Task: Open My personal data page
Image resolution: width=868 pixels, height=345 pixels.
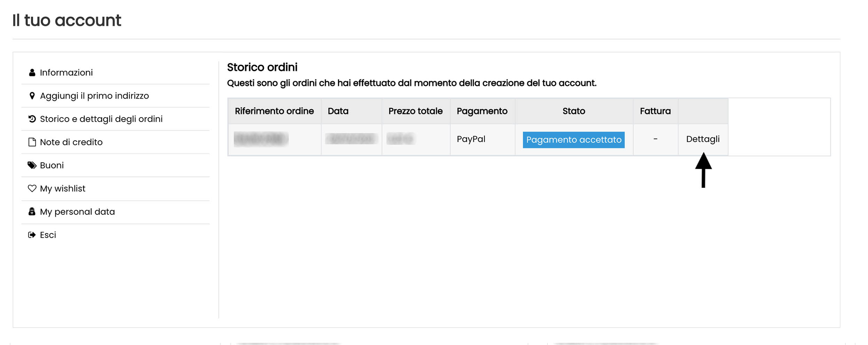Action: 77,212
